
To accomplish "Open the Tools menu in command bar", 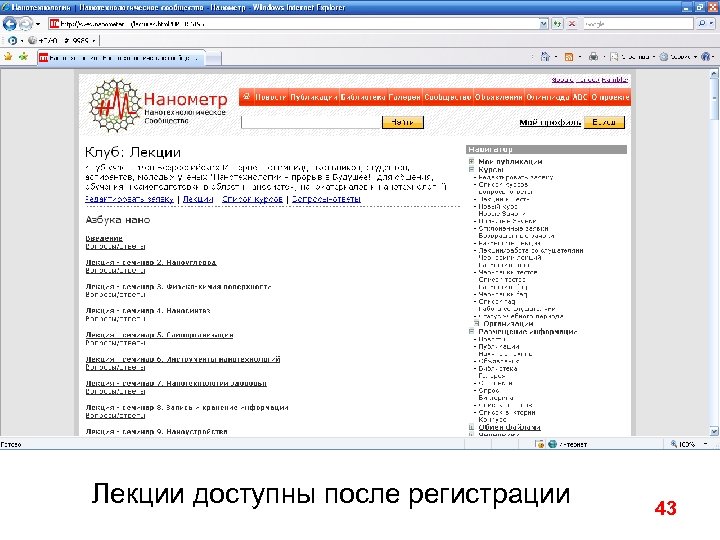I will click(x=678, y=57).
